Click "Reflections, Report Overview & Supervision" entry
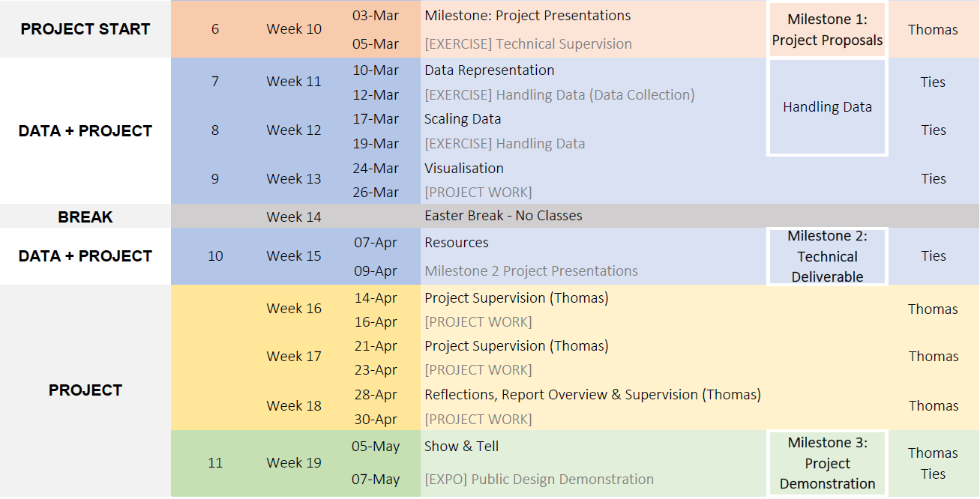980x499 pixels. click(x=592, y=395)
